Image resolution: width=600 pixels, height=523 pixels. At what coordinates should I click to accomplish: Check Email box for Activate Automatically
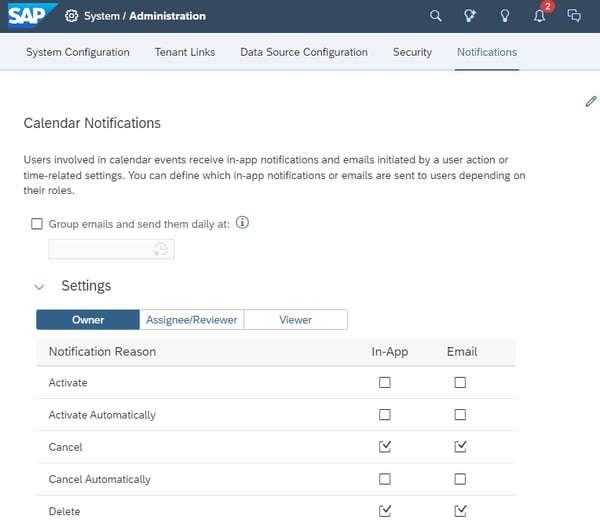(x=460, y=414)
